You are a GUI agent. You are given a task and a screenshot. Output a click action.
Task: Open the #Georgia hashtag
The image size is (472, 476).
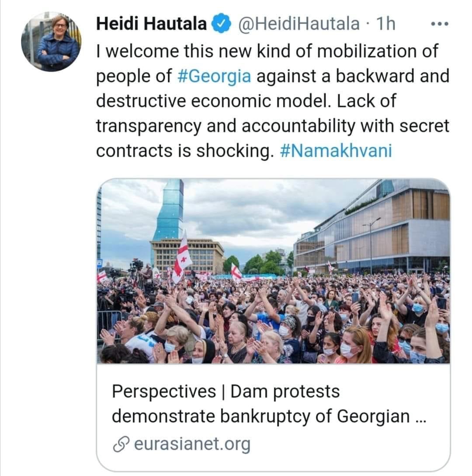221,76
